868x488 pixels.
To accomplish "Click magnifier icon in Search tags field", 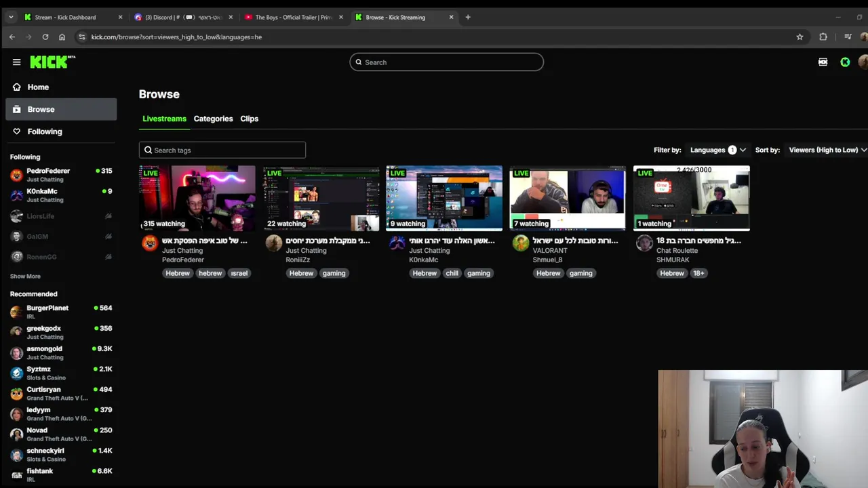I will [x=148, y=150].
